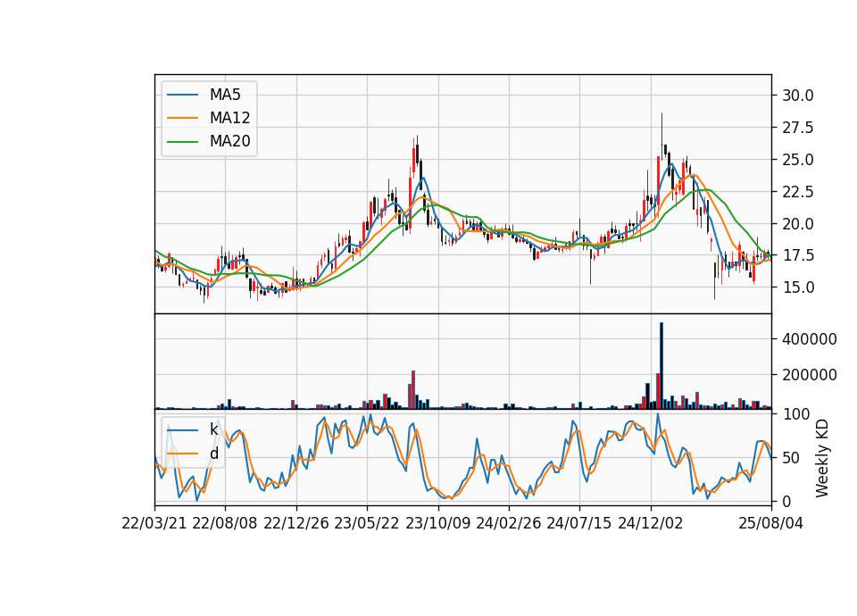This screenshot has height=616, width=857.
Task: Click the 23/05/22 date label
Action: [x=367, y=523]
